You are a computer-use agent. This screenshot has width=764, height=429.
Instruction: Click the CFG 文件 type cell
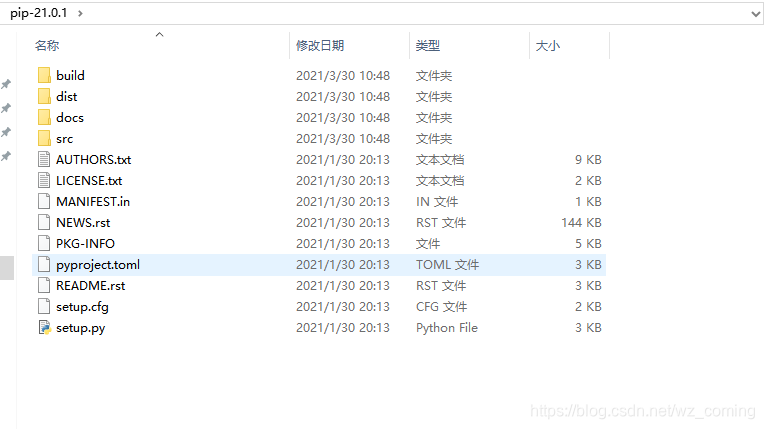[x=441, y=306]
